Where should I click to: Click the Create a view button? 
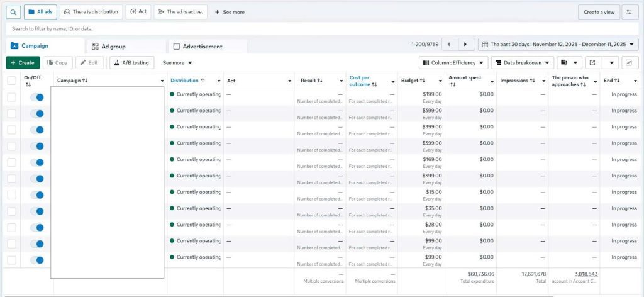[x=599, y=12]
